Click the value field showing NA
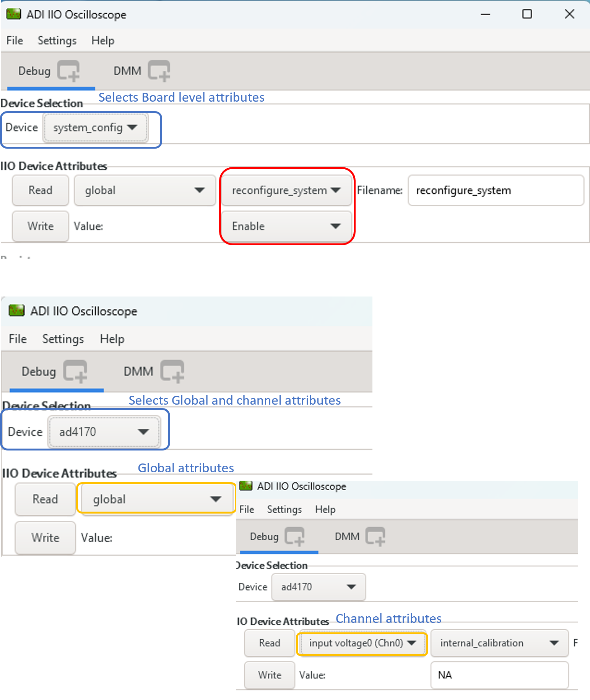Image resolution: width=590 pixels, height=700 pixels. 499,675
